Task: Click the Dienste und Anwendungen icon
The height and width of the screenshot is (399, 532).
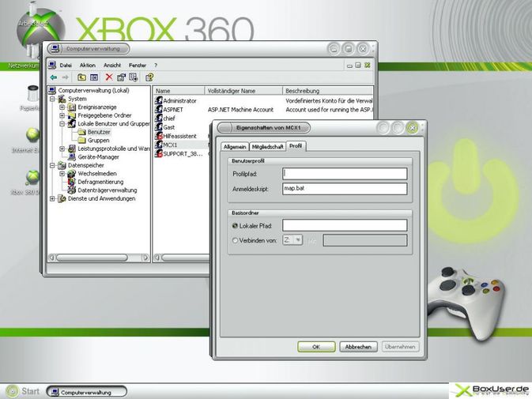Action: 62,198
